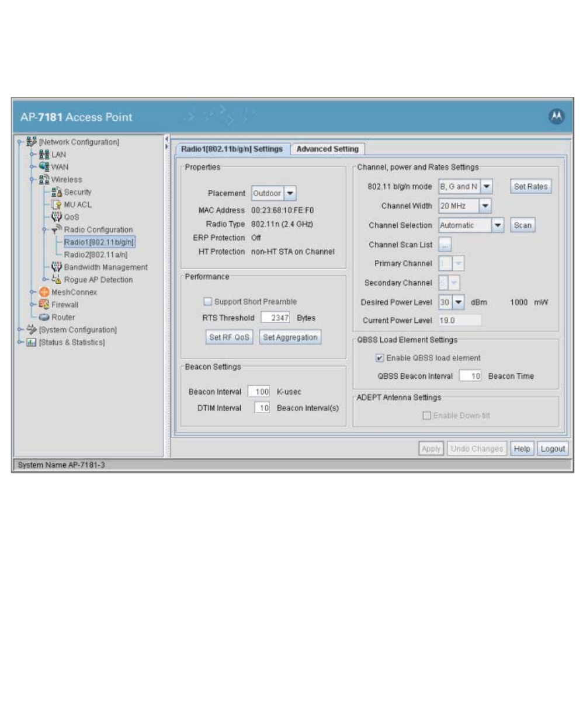Enable Support Short Preamble checkbox

tap(207, 302)
